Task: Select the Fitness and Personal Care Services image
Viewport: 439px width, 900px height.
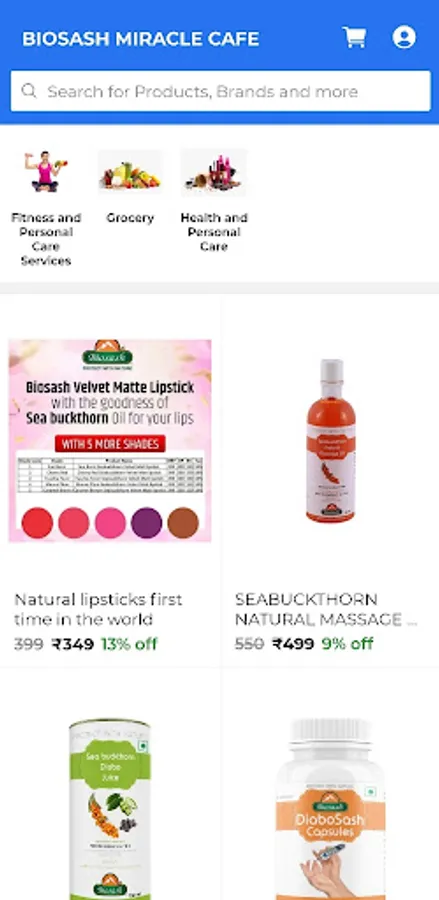Action: pos(46,171)
